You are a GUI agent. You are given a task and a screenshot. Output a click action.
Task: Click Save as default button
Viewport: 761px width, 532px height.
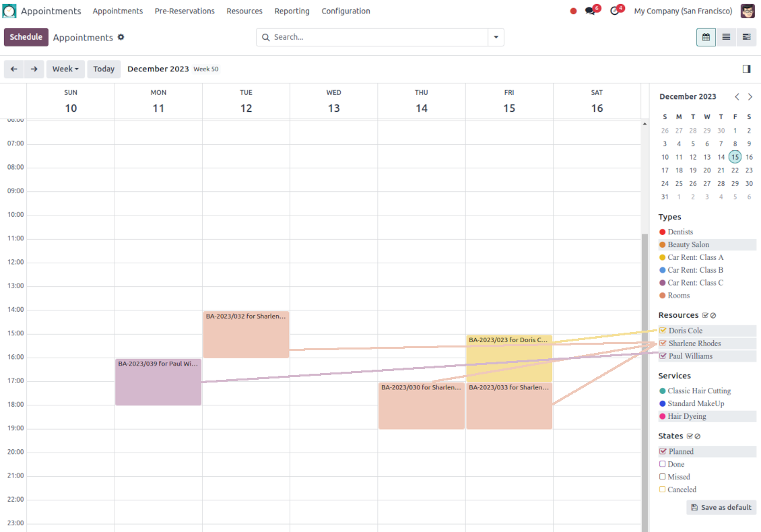point(721,507)
